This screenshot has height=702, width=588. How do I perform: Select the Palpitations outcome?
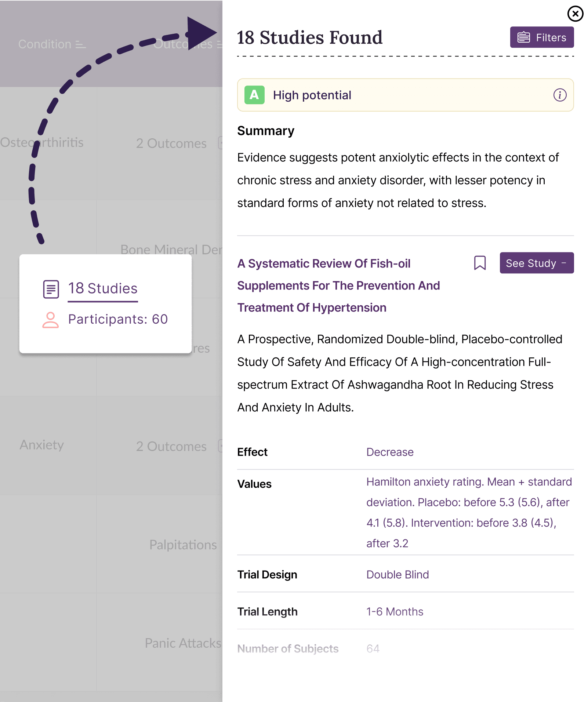click(183, 545)
